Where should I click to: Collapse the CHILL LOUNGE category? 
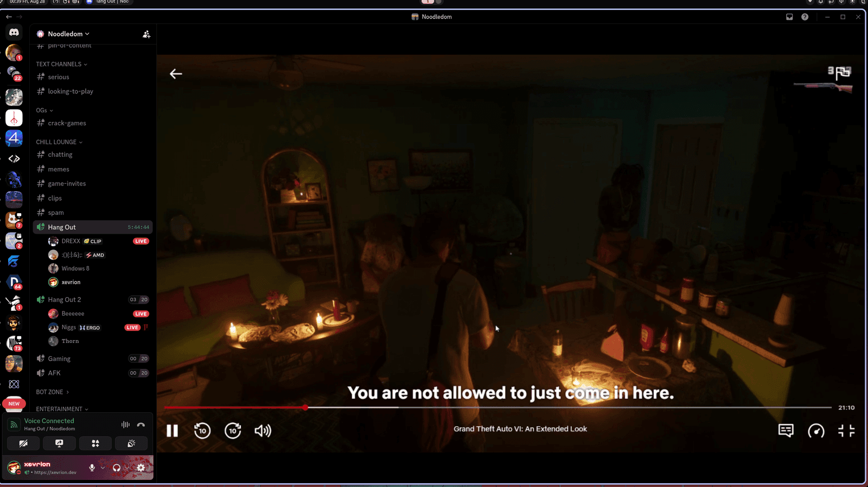click(x=59, y=142)
